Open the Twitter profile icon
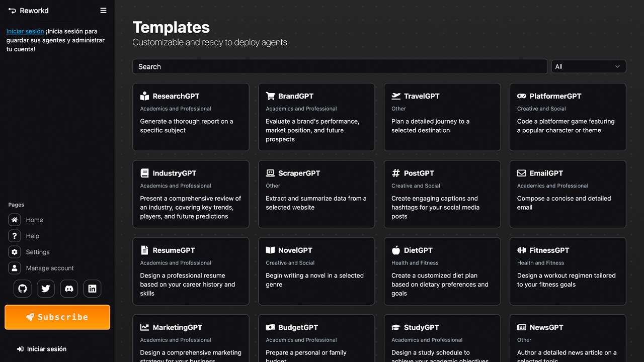Image resolution: width=644 pixels, height=362 pixels. pyautogui.click(x=45, y=288)
